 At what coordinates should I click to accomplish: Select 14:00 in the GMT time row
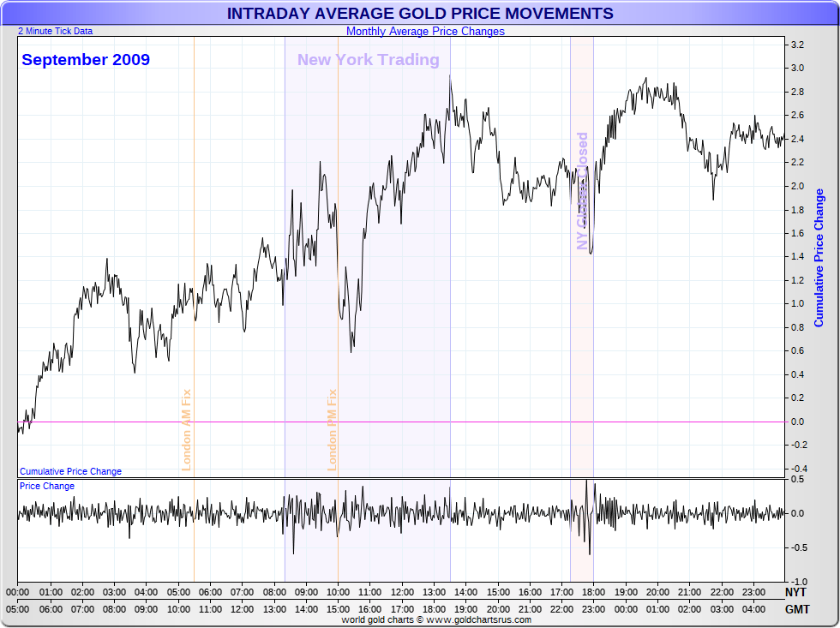[x=306, y=609]
